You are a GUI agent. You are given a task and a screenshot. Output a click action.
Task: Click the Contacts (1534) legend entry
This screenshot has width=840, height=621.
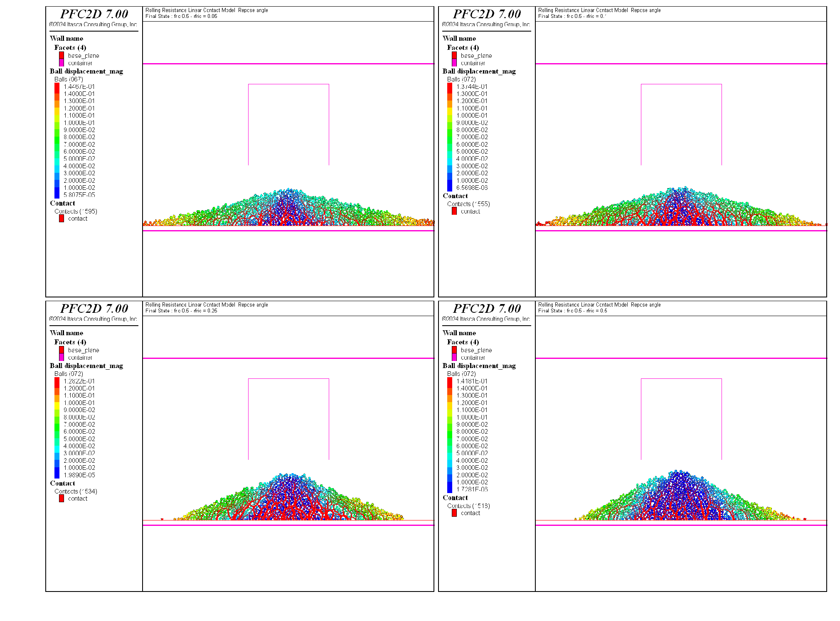[x=76, y=491]
